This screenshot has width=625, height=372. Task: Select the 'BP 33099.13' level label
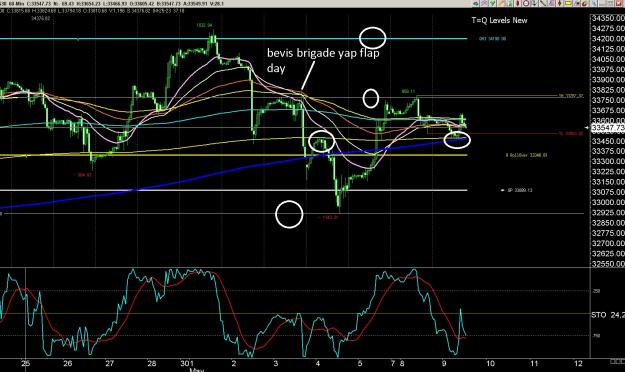coord(519,190)
